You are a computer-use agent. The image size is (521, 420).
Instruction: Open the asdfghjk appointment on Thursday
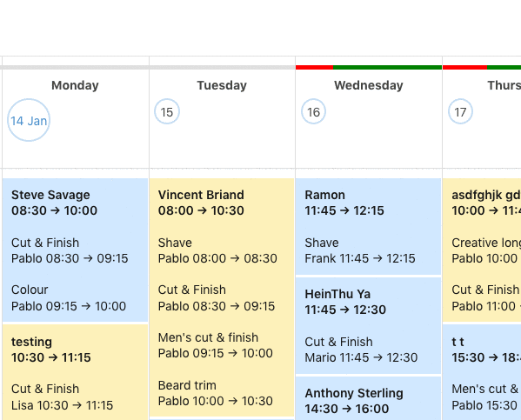coord(482,250)
